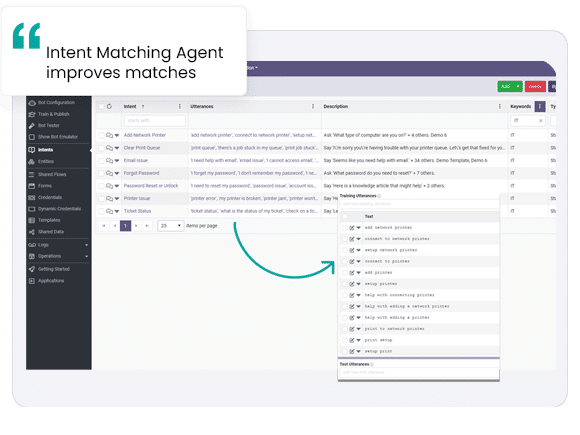580x435 pixels.
Task: Check the Clear Print Queue row checkbox
Action: pos(101,148)
